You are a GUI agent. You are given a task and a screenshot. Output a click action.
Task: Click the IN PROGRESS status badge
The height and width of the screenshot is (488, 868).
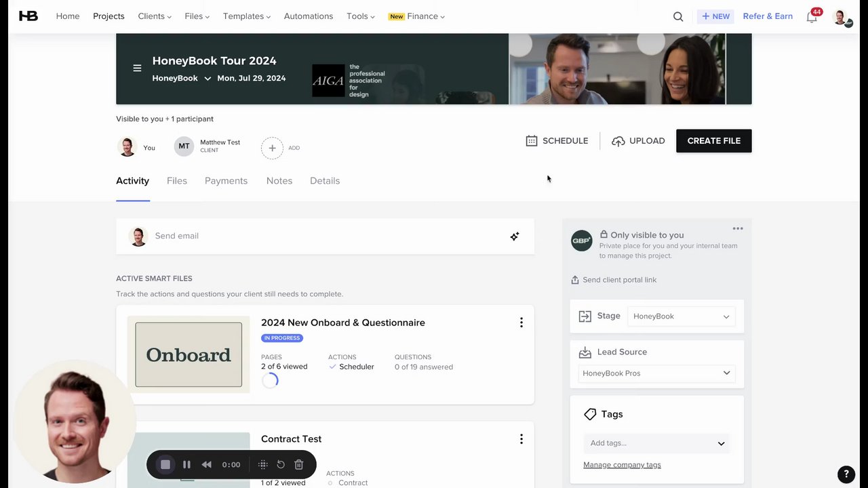click(282, 338)
